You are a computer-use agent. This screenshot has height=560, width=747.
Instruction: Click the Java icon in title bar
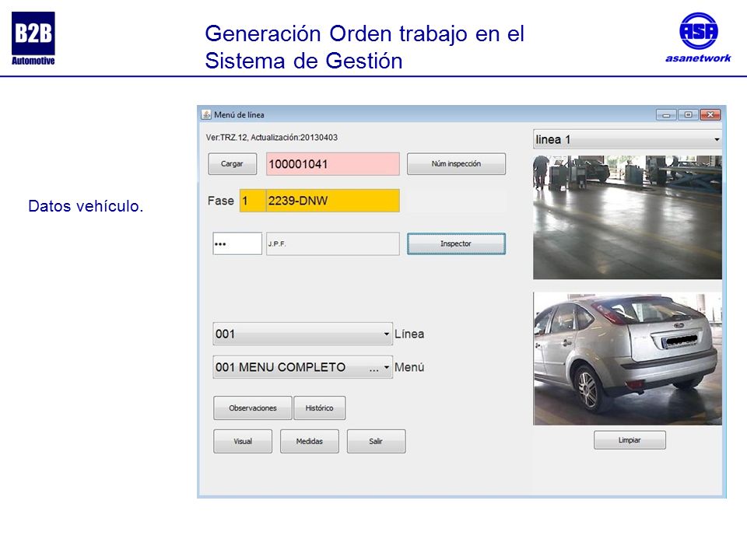(206, 115)
